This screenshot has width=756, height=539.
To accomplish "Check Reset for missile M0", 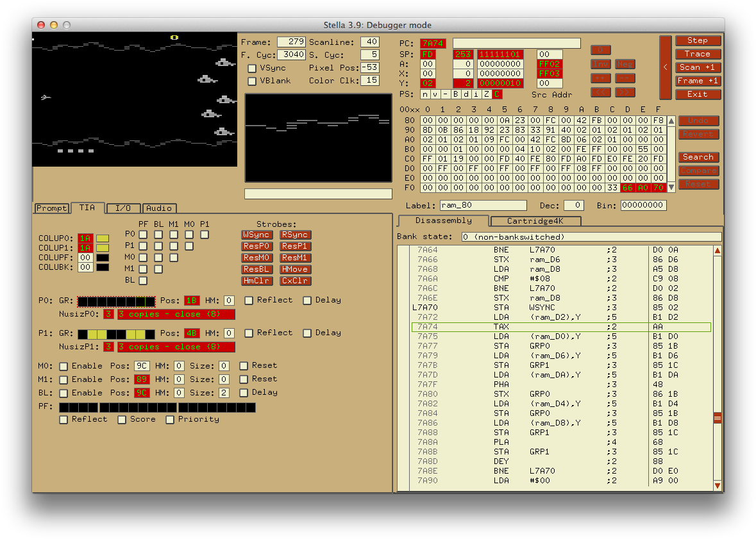I will [244, 366].
